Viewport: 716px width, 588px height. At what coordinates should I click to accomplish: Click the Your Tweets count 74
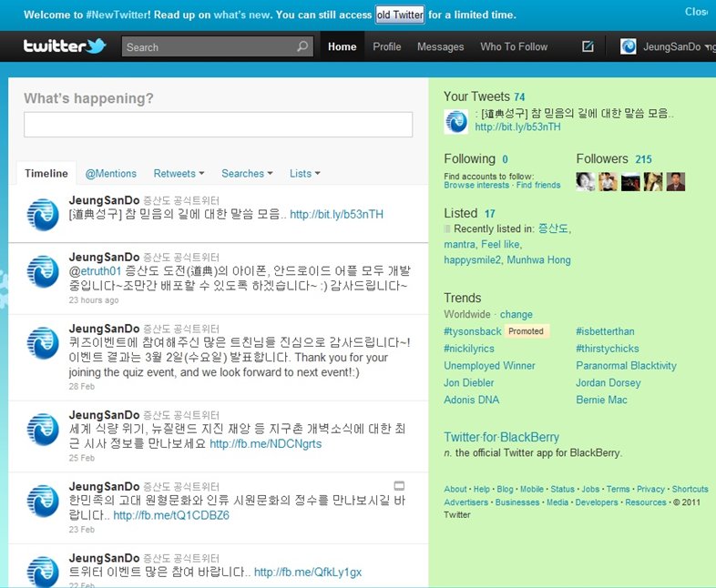pyautogui.click(x=519, y=96)
